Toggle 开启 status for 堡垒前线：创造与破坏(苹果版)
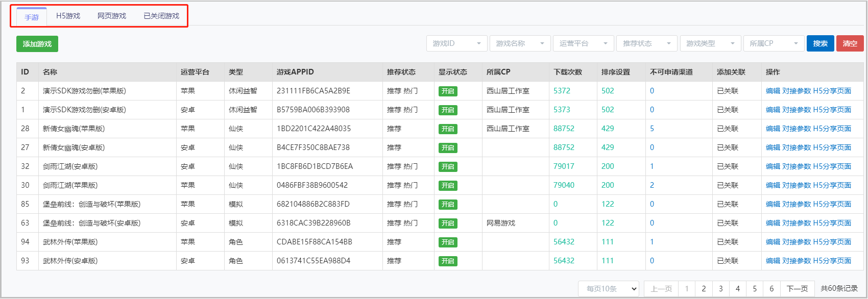 coord(448,205)
